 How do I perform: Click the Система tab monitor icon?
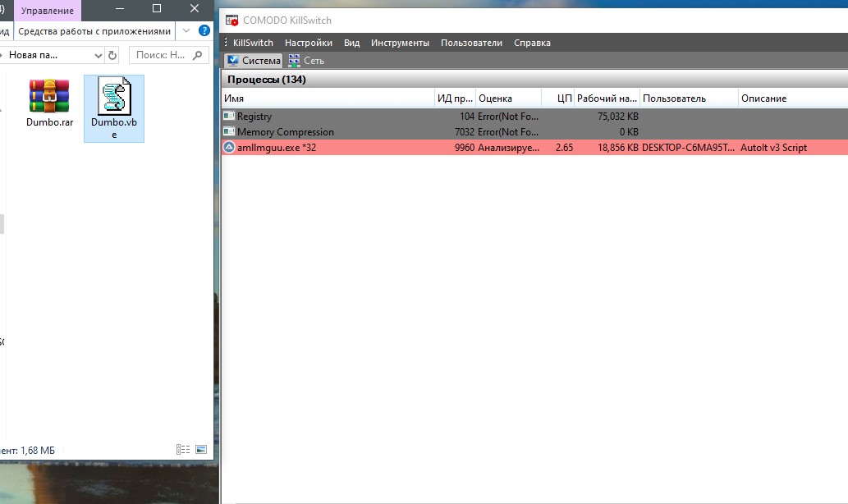(x=233, y=61)
